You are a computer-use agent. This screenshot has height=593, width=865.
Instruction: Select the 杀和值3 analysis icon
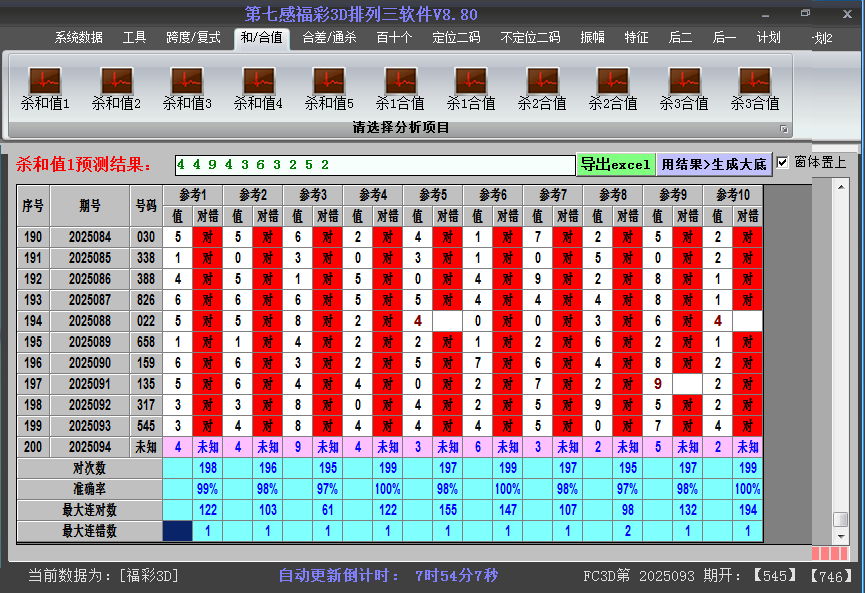coord(187,89)
